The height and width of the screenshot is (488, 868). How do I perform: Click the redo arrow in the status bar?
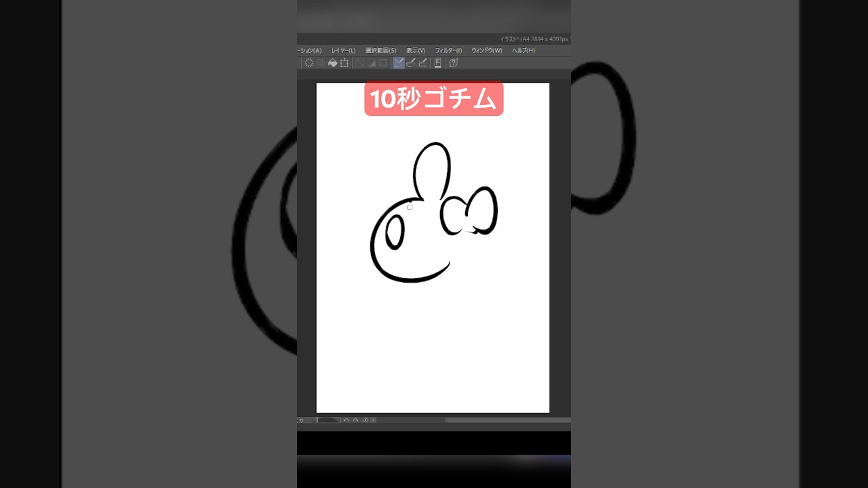click(x=355, y=420)
